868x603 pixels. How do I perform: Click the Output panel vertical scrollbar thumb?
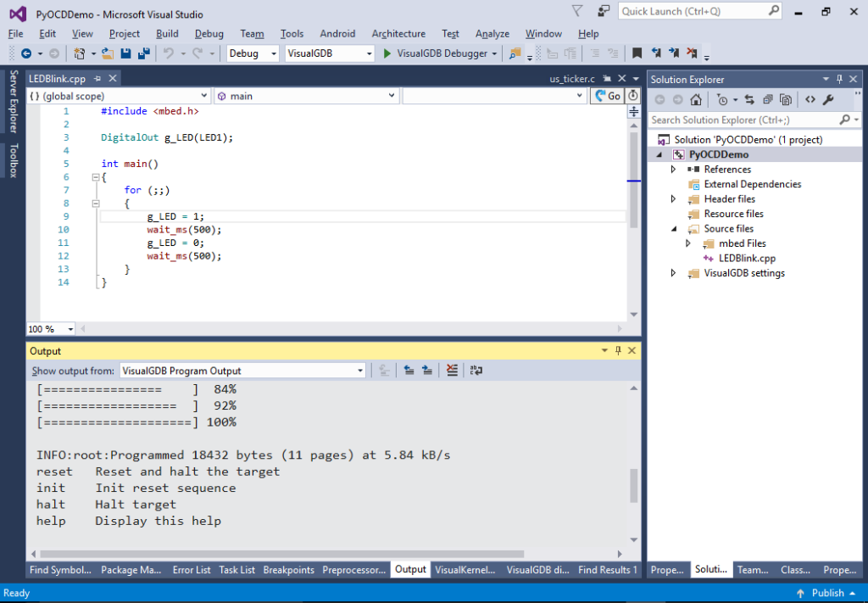click(x=633, y=486)
